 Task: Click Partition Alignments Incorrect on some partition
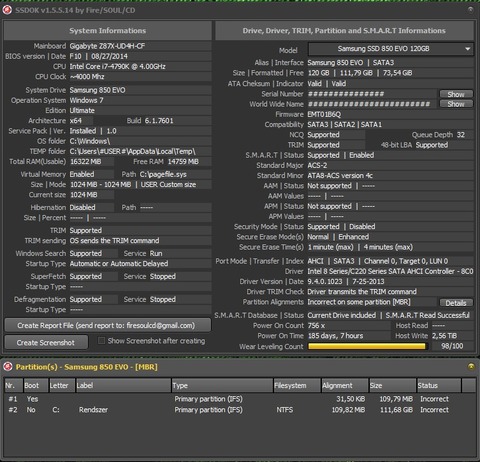tap(359, 302)
